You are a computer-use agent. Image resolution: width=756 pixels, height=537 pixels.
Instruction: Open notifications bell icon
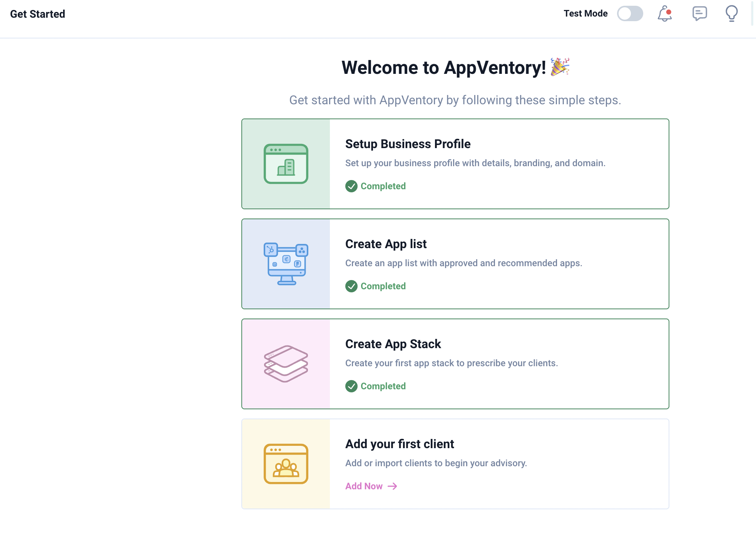[x=664, y=13]
